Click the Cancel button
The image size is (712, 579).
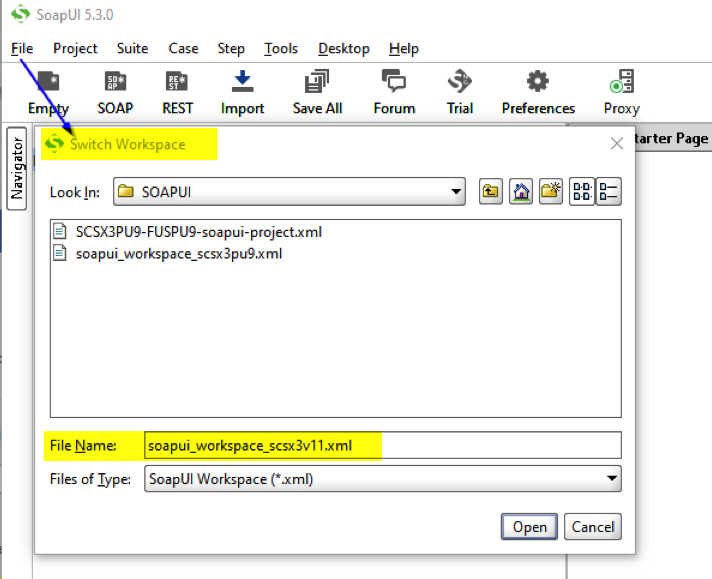(593, 527)
